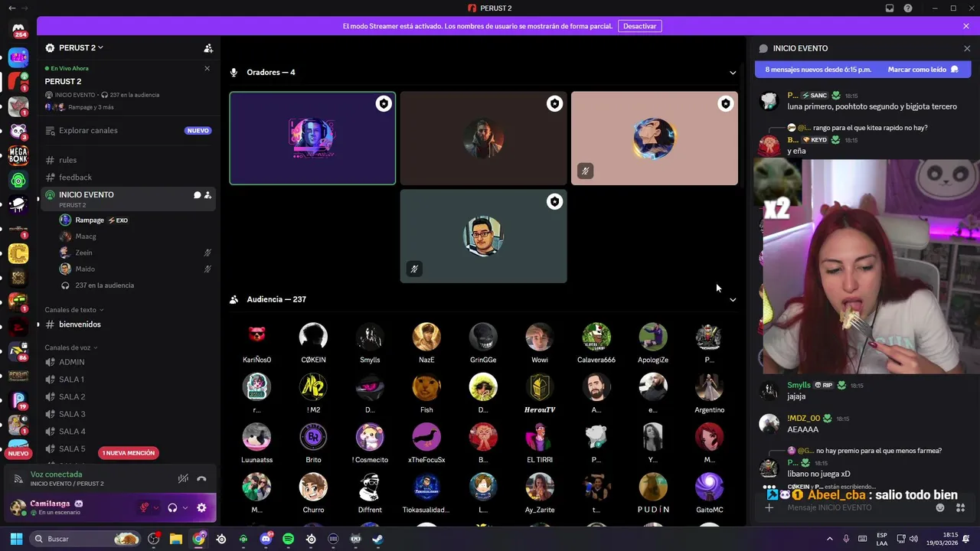Open MEGA BONK server icon
Image resolution: width=980 pixels, height=551 pixels.
pyautogui.click(x=18, y=155)
